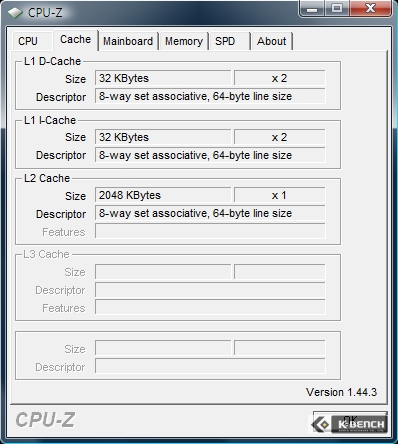398x444 pixels.
Task: Click the empty L2 Cache Features field
Action: [210, 231]
